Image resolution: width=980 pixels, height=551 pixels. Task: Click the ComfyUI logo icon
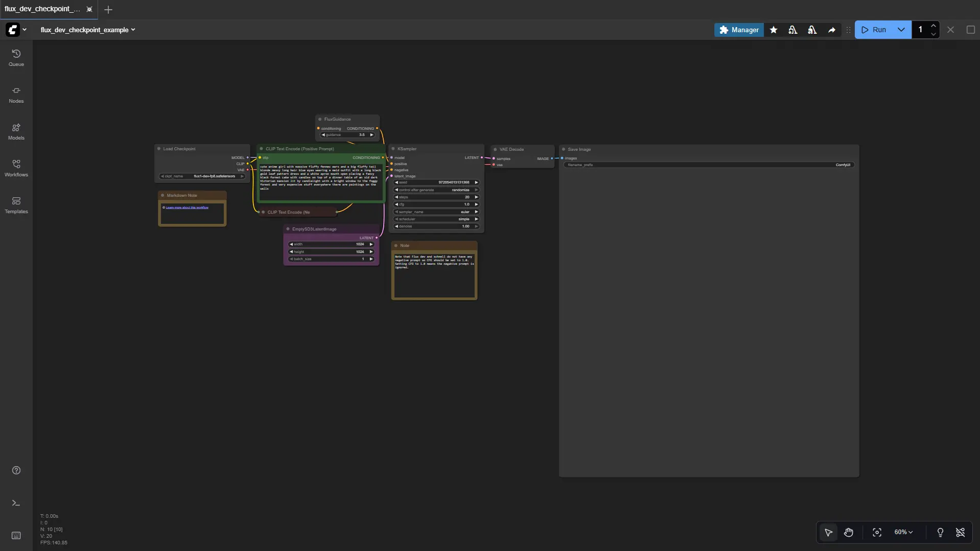click(13, 30)
